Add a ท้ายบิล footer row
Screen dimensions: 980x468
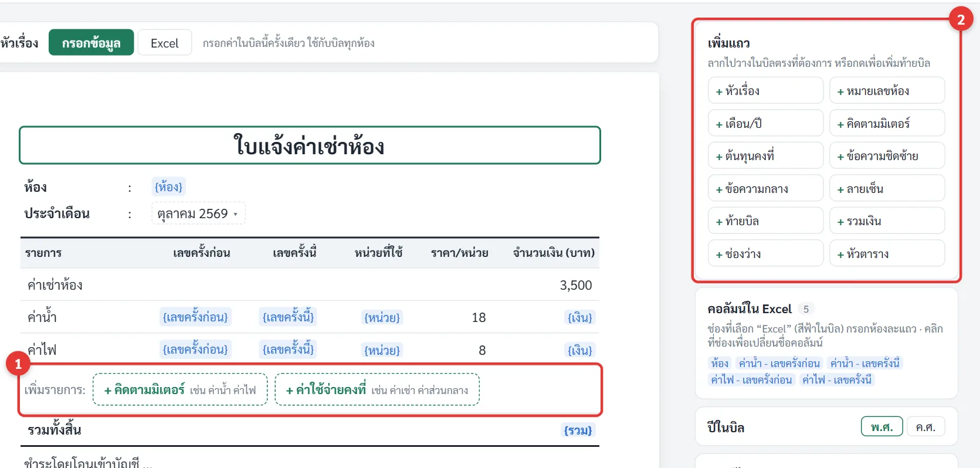765,221
